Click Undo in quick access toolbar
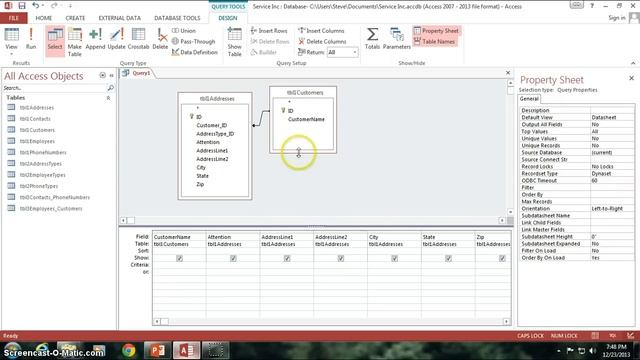The width and height of the screenshot is (640, 360). coord(36,6)
